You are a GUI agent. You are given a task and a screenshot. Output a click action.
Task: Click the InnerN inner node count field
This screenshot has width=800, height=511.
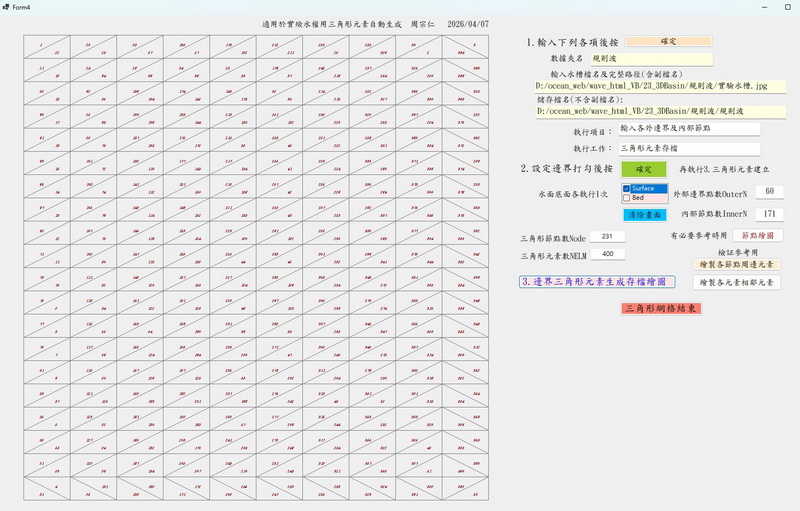tap(769, 214)
